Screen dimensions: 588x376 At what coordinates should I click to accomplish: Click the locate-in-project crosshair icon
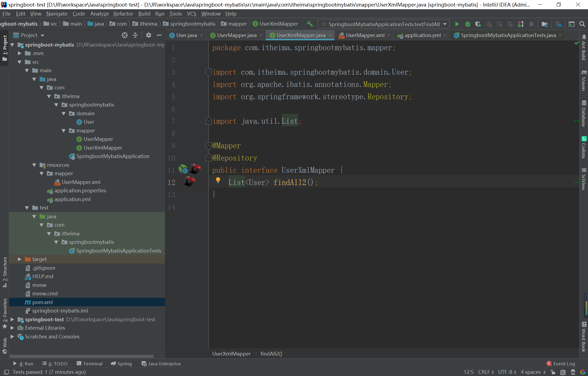coord(125,35)
